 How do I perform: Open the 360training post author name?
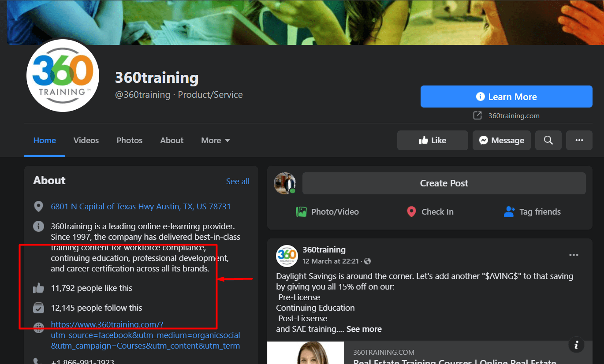pos(324,250)
